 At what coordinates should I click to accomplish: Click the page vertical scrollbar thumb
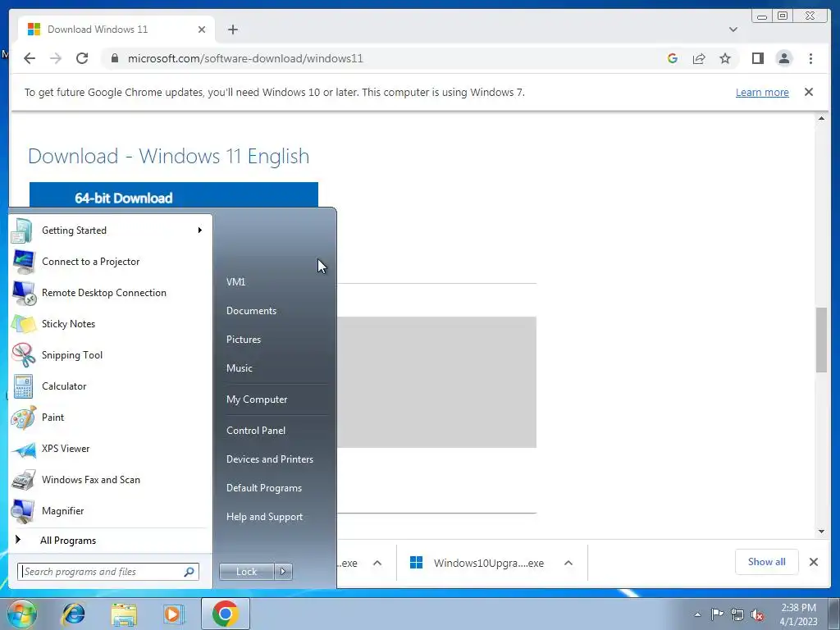[x=821, y=340]
